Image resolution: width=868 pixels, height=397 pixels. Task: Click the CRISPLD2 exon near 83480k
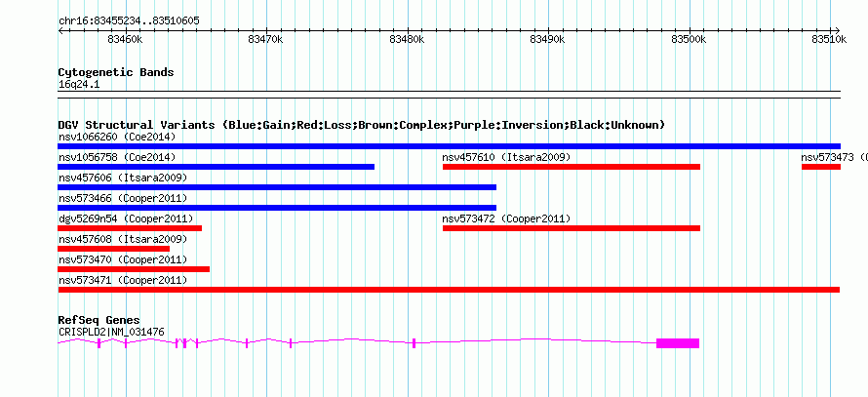414,343
